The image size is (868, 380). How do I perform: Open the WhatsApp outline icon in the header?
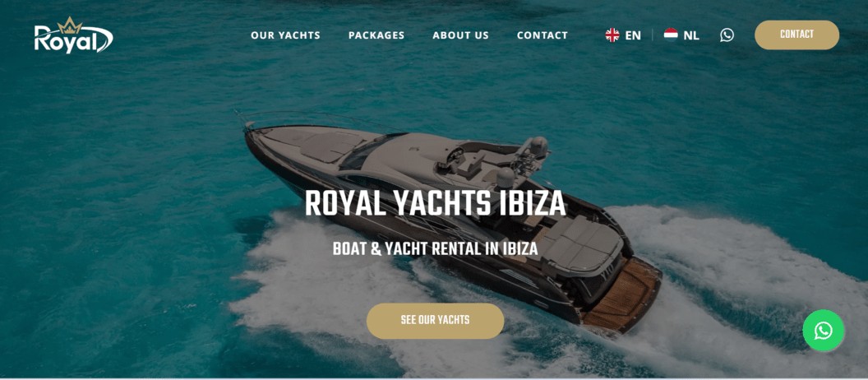coord(727,35)
